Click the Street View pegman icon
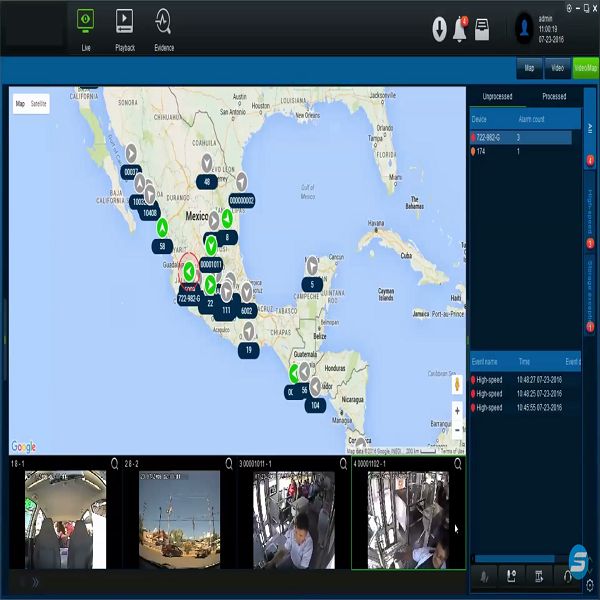The width and height of the screenshot is (600, 600). pos(458,384)
